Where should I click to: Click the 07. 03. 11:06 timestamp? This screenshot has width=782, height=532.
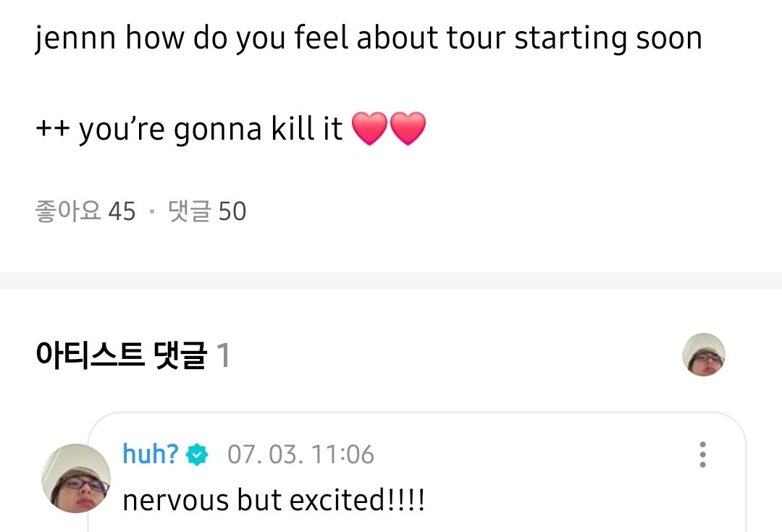300,455
